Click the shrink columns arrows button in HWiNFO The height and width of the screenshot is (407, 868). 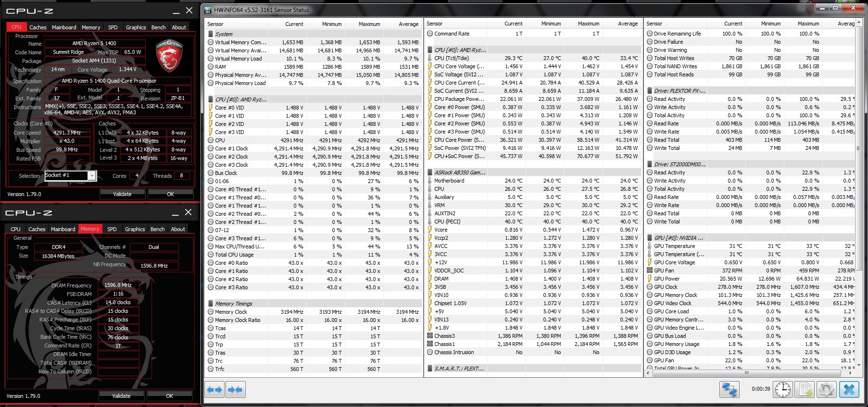[235, 390]
